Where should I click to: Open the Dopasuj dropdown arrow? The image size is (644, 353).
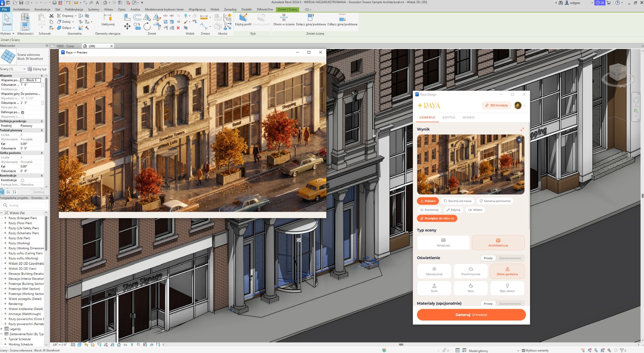76,16
